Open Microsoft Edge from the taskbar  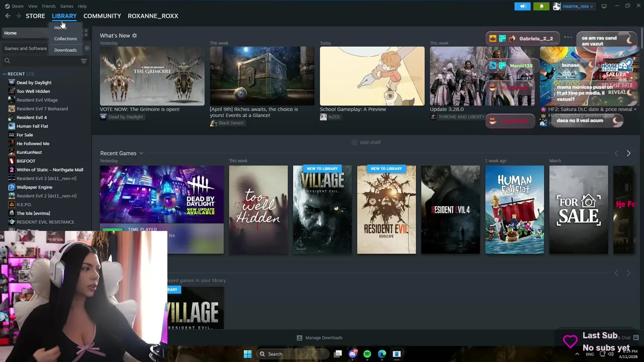click(382, 354)
